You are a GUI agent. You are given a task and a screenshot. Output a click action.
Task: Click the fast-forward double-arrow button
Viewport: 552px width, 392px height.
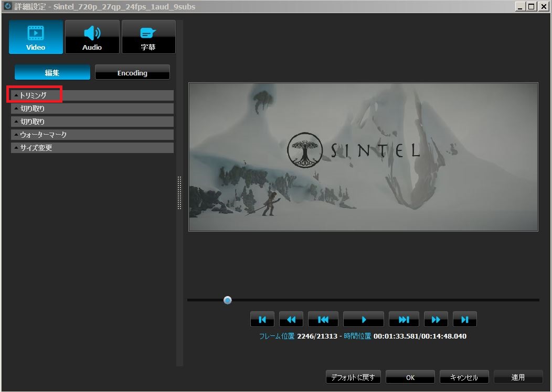[x=436, y=319]
